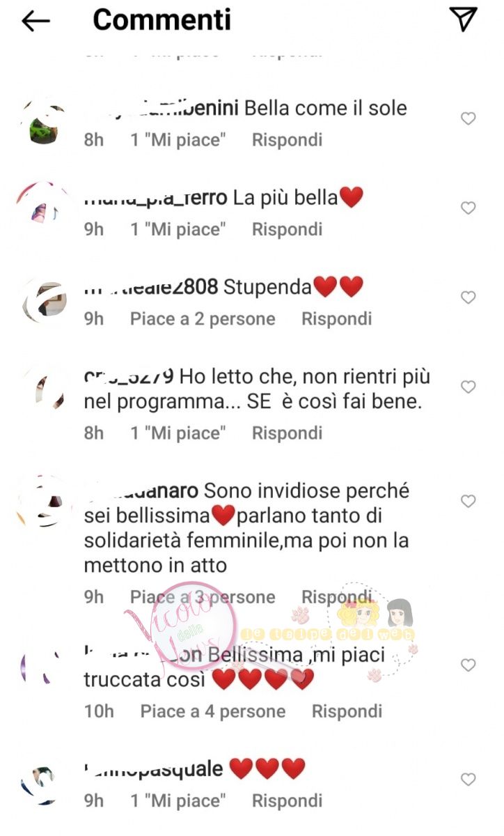The width and height of the screenshot is (504, 836).
Task: Tap heart beside 'Bellissima, mi piaci' comment
Action: pos(468,665)
